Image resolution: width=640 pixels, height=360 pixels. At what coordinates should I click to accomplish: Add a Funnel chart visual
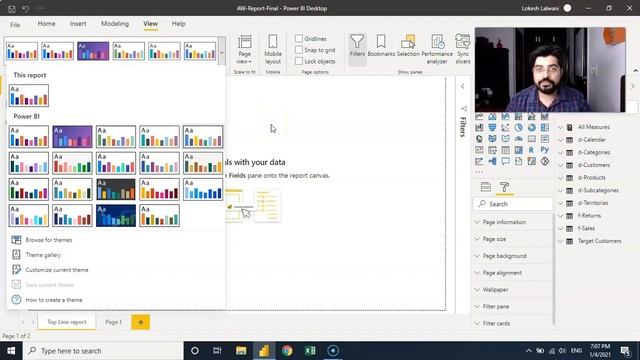point(492,127)
